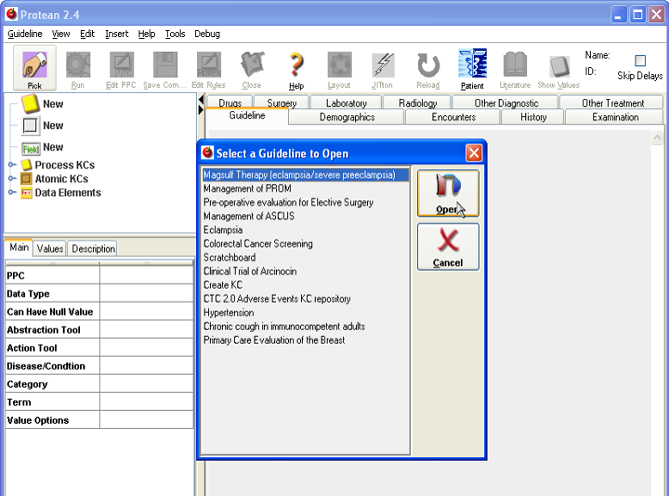Switch to the Values tab

coord(50,249)
